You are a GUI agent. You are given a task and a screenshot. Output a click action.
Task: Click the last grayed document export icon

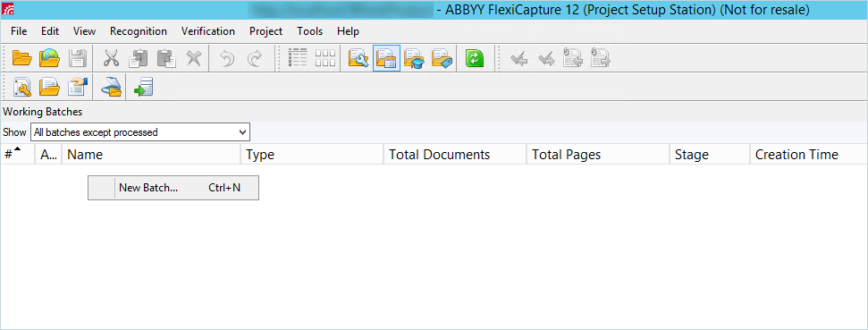(601, 58)
